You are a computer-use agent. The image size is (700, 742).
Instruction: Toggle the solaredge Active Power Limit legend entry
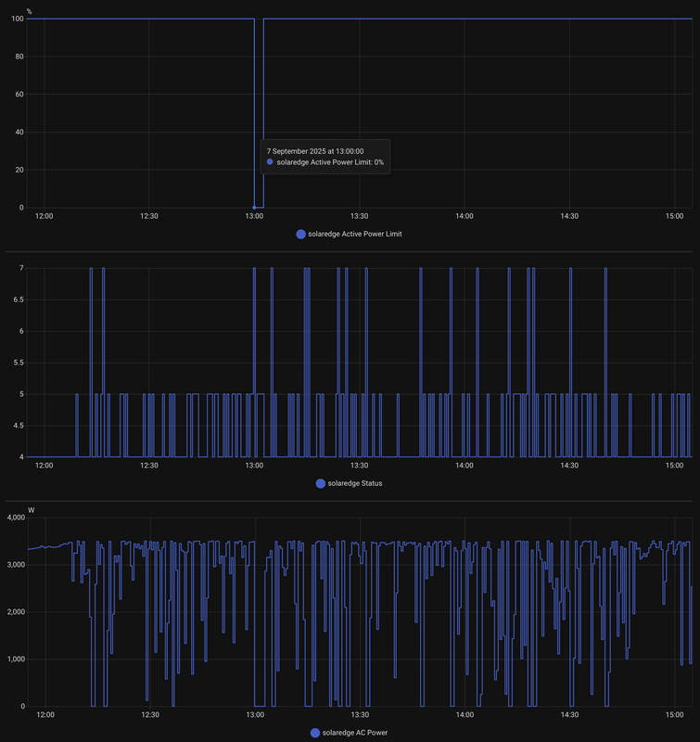point(349,234)
